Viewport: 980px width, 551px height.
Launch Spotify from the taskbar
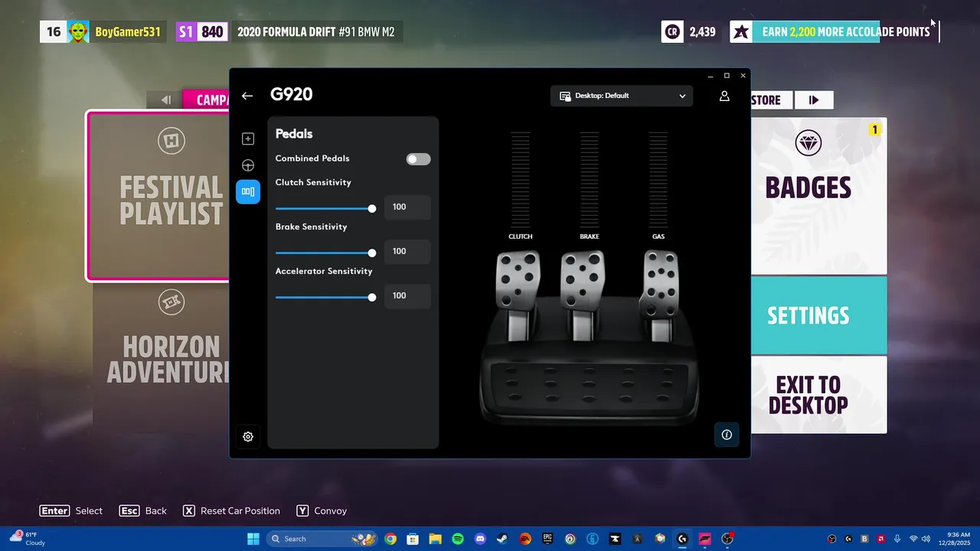click(x=458, y=539)
